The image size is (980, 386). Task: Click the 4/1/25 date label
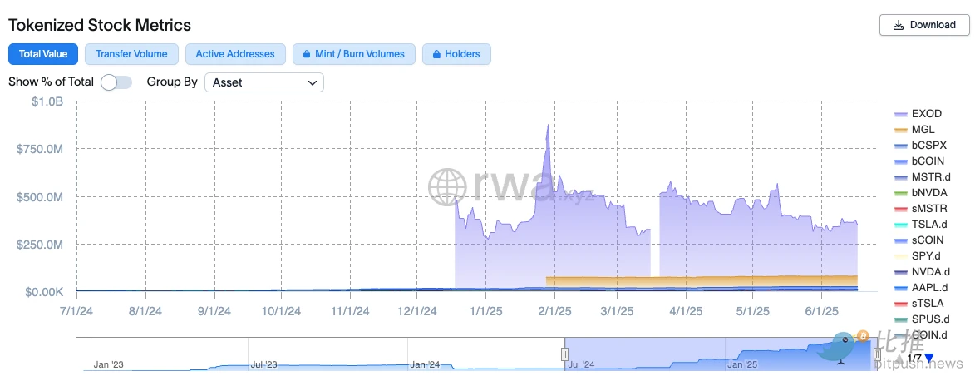coord(686,311)
